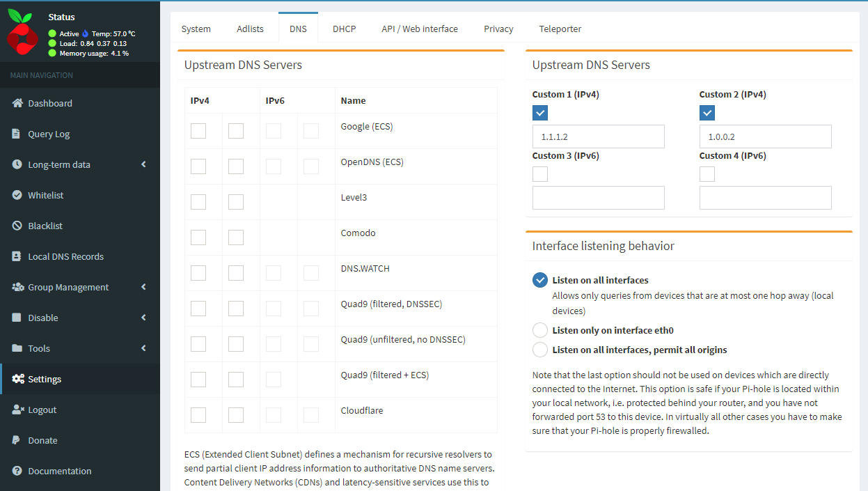Enable the Custom 3 (IPv6) checkbox

(x=540, y=174)
